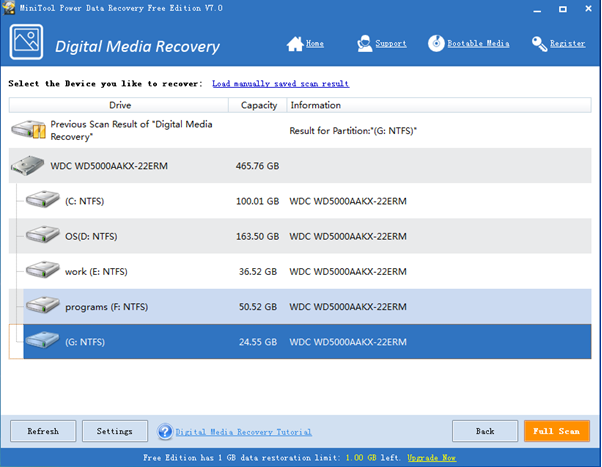Click the 1.00 GB left status text
602x467 pixels.
(x=372, y=458)
